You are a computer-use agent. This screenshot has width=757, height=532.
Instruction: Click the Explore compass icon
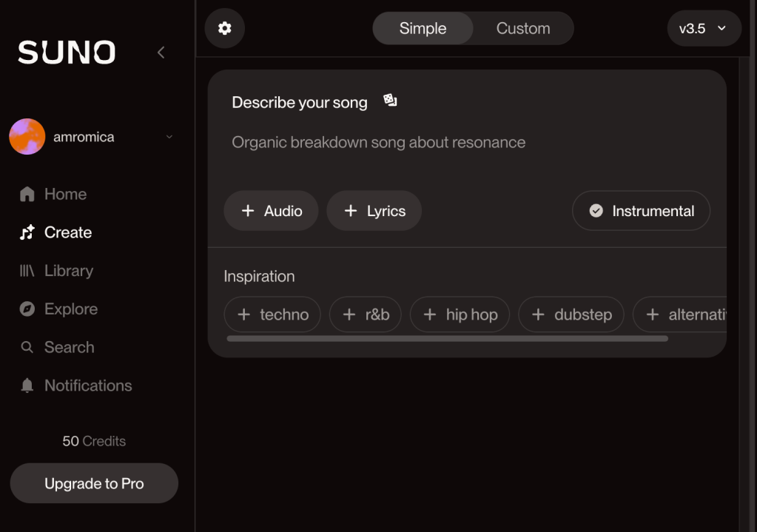pos(27,309)
